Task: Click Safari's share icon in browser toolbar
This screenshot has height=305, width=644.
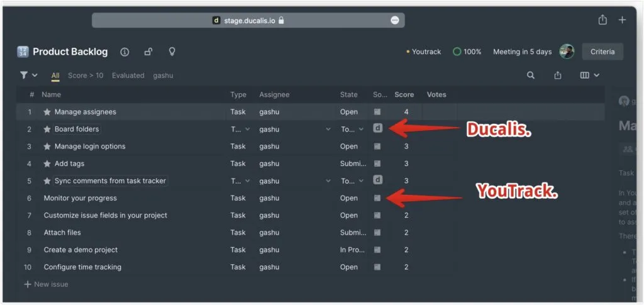Action: [602, 20]
